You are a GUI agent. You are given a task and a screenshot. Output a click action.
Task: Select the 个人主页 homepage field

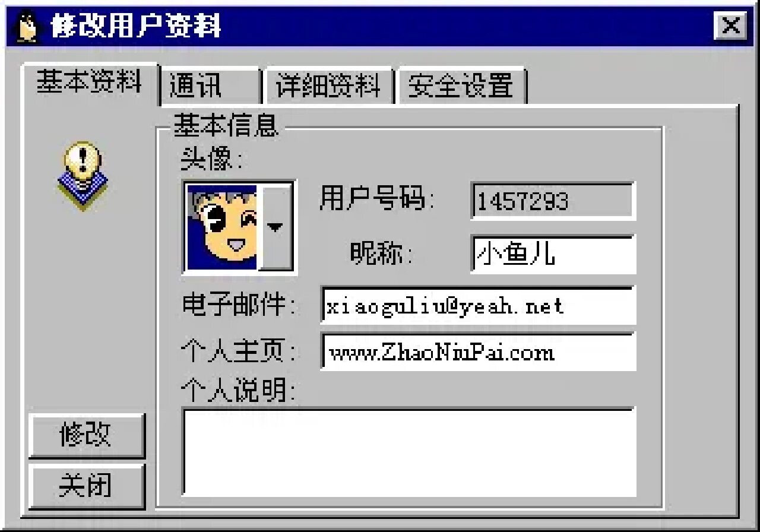coord(479,351)
